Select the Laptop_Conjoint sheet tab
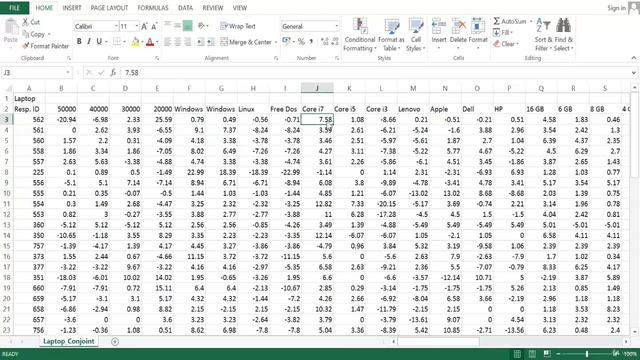Viewport: 640px width, 360px height. click(x=69, y=341)
